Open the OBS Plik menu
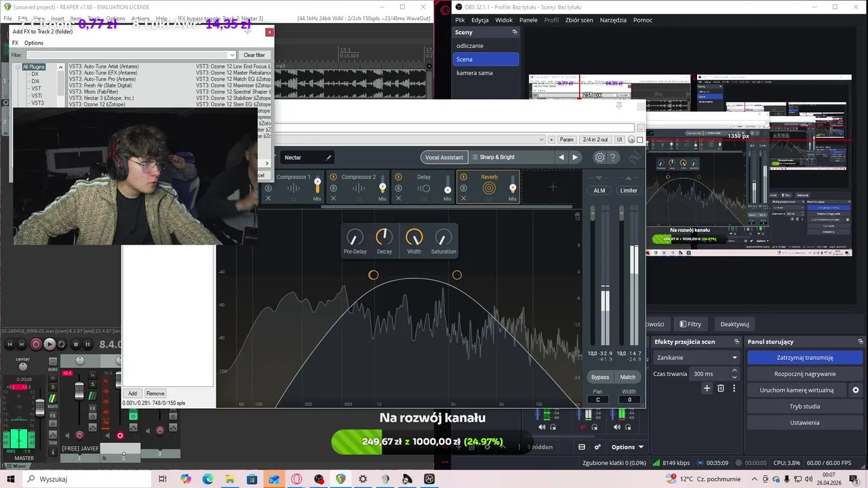The width and height of the screenshot is (868, 488). (460, 20)
